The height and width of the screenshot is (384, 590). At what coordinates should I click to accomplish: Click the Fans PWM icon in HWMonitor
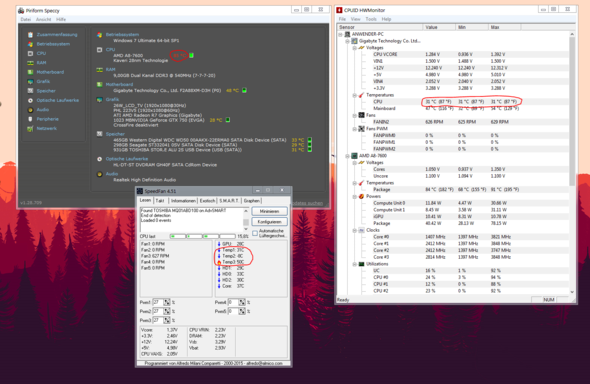(361, 129)
